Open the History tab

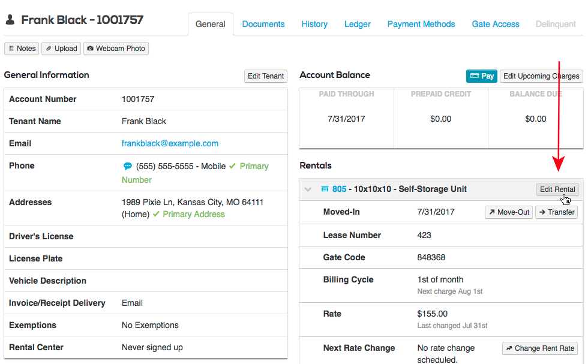click(314, 25)
